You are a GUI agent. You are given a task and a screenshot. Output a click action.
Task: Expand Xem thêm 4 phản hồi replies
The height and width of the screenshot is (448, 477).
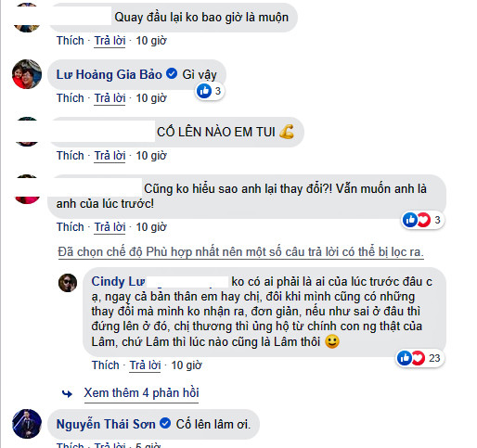(x=141, y=393)
